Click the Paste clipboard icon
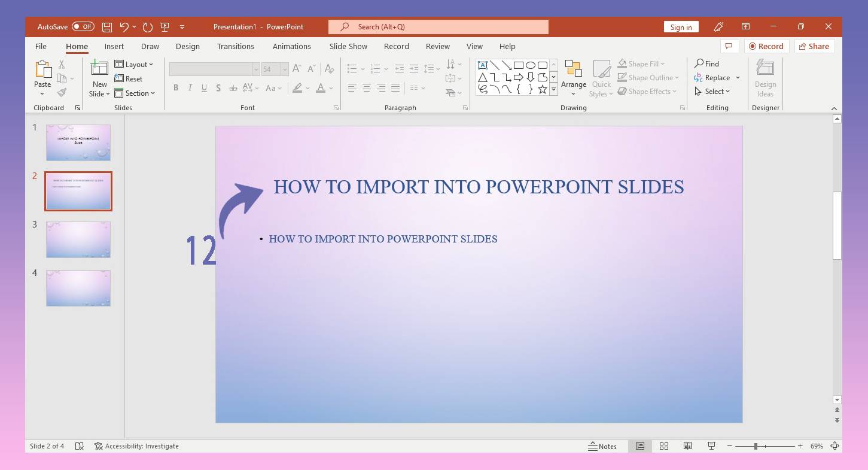 click(x=42, y=70)
